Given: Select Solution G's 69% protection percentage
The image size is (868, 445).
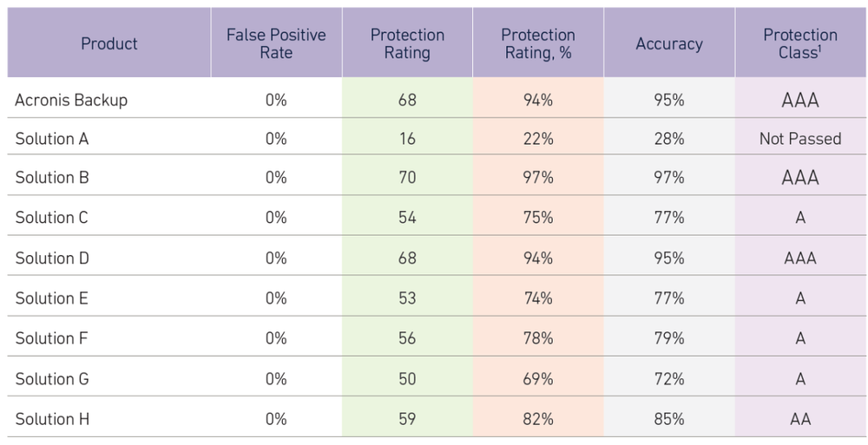Looking at the screenshot, I should 538,379.
